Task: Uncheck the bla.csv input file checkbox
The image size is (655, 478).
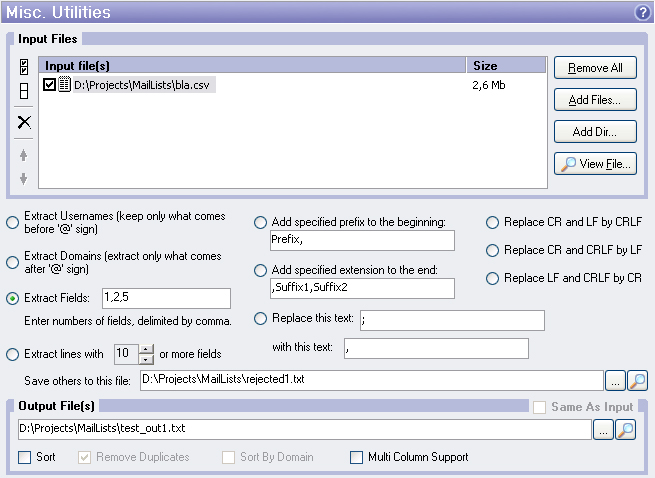Action: coord(51,86)
